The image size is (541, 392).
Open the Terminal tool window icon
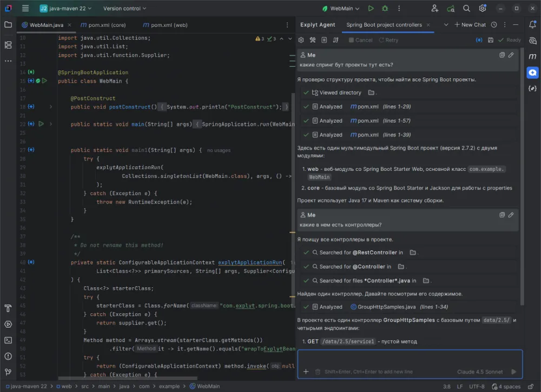tap(8, 340)
